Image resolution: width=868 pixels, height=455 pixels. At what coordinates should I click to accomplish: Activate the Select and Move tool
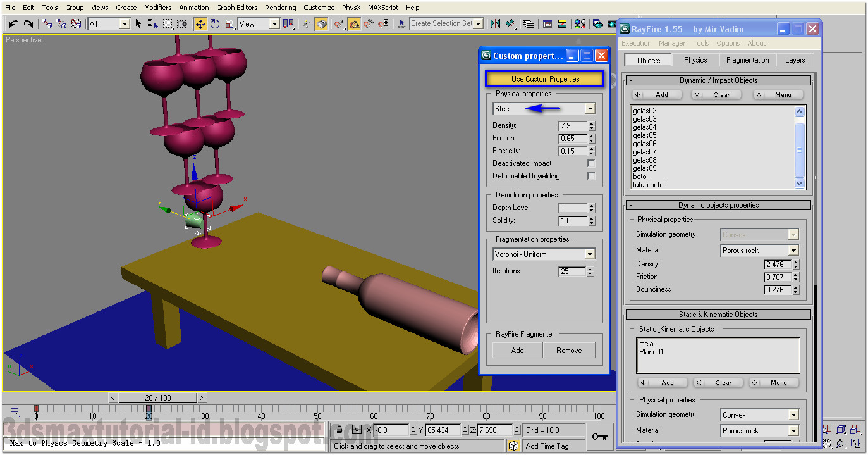200,23
